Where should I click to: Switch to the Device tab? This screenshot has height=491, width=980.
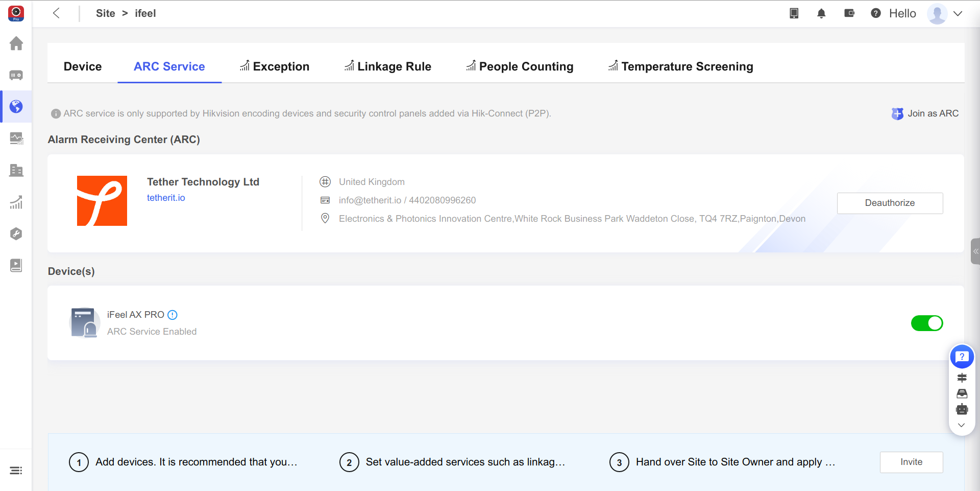click(x=83, y=66)
